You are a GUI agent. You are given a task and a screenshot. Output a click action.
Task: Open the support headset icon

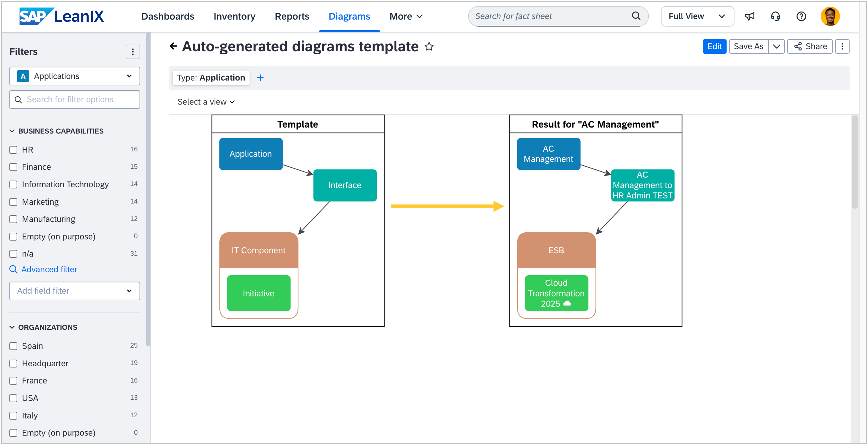[x=775, y=16]
